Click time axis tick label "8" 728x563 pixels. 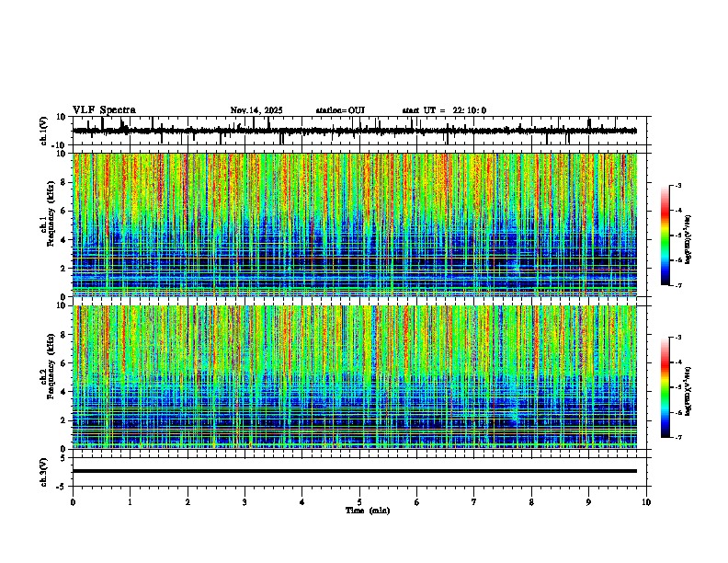point(531,502)
